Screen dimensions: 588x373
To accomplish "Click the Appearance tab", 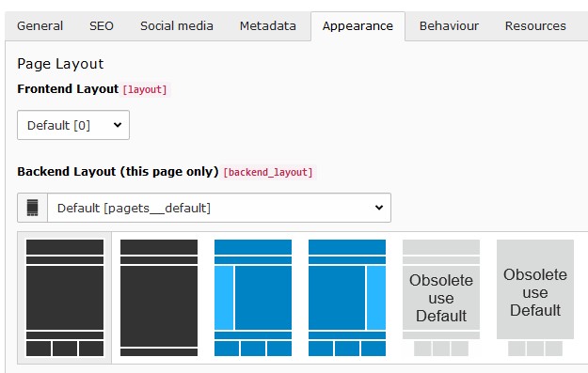I will coord(358,26).
